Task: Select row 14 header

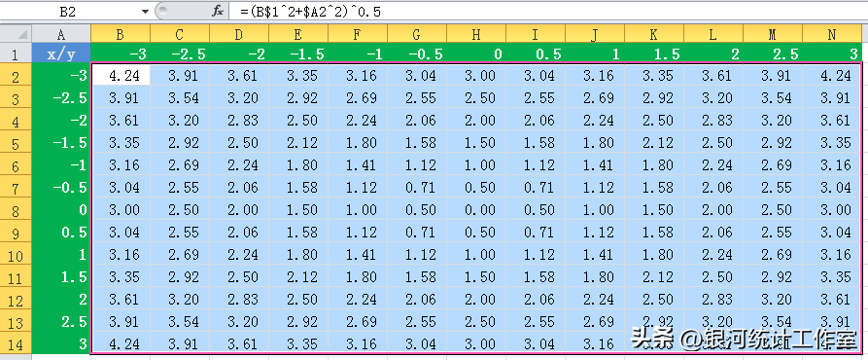Action: [17, 343]
